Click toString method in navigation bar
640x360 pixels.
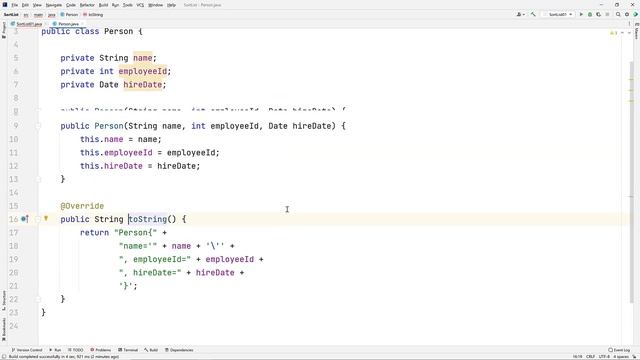[93, 15]
